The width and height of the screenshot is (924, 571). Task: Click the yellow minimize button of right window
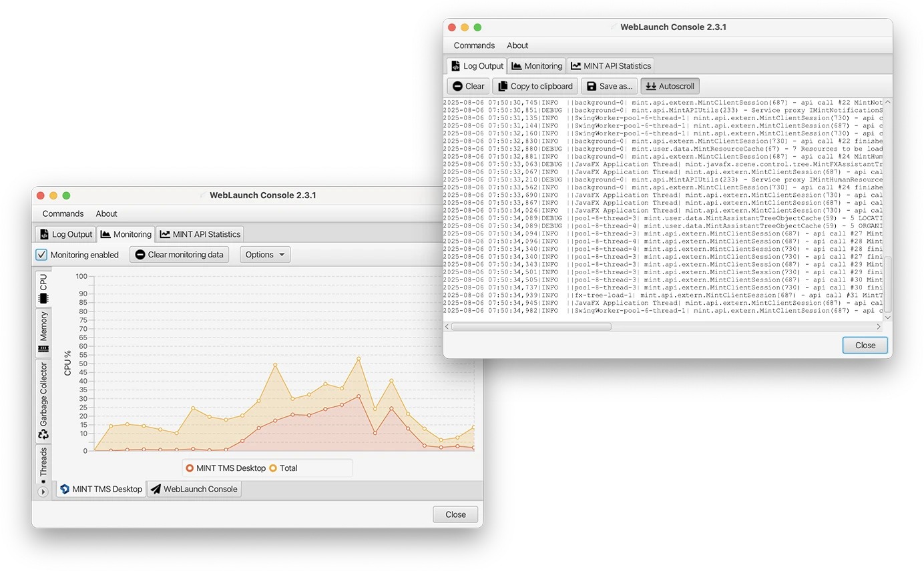point(464,27)
